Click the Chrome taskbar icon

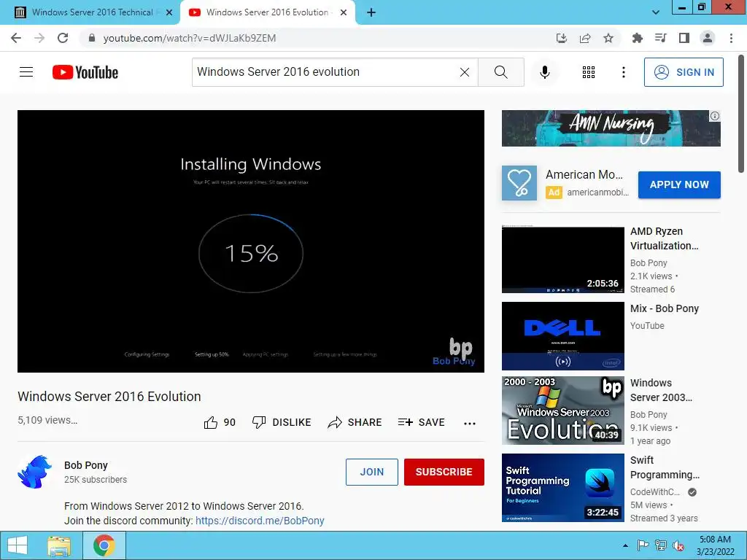[104, 545]
